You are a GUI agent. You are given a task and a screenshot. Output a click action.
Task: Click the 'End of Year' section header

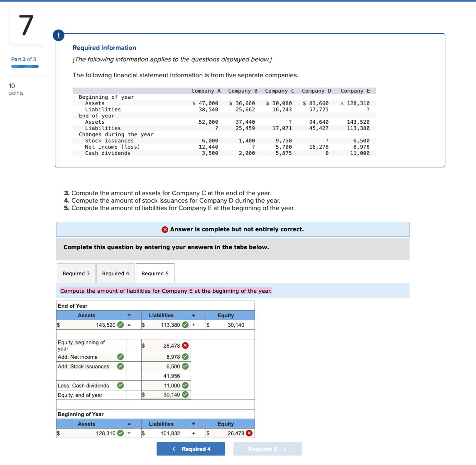[73, 306]
